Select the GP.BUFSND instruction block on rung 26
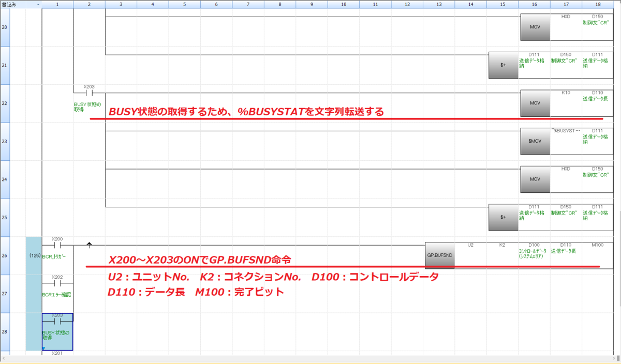The height and width of the screenshot is (364, 621). click(x=439, y=254)
